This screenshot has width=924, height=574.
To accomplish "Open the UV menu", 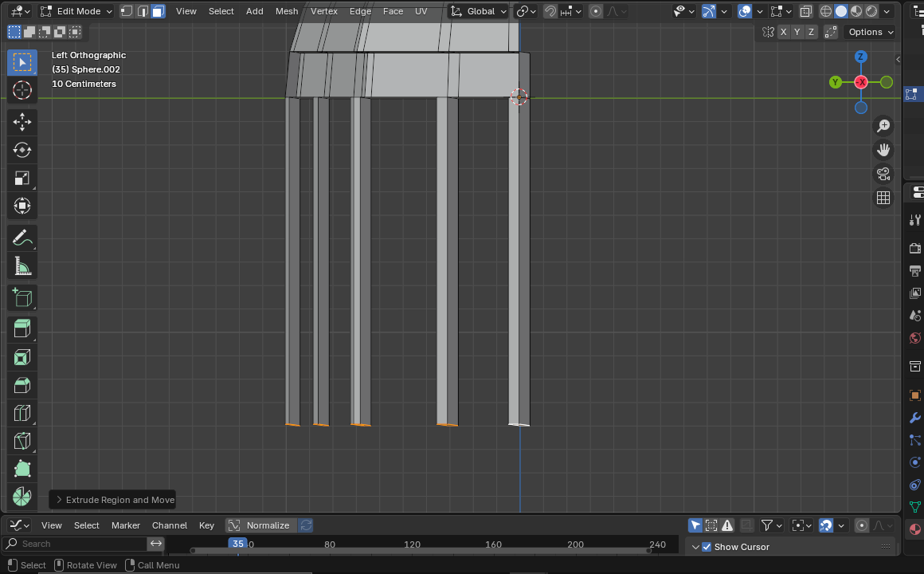I will point(421,11).
